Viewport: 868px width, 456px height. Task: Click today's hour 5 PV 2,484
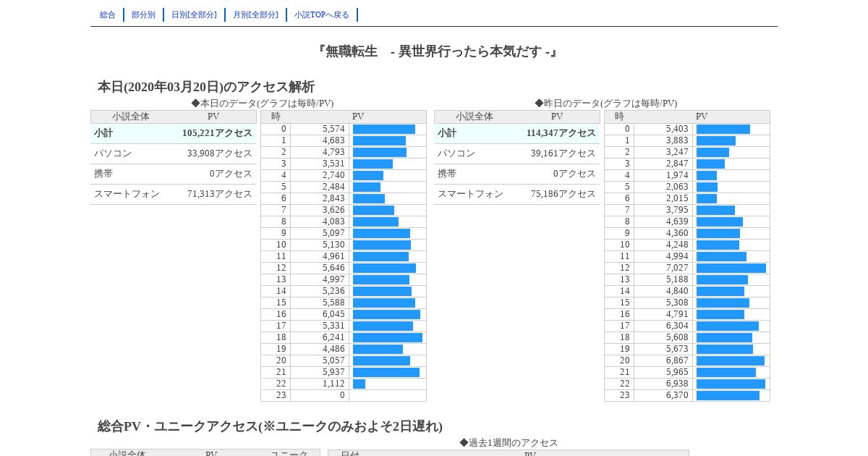pos(333,187)
